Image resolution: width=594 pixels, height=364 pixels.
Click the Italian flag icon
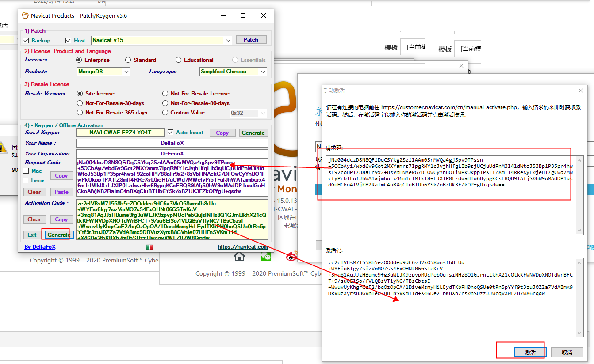pos(149,247)
